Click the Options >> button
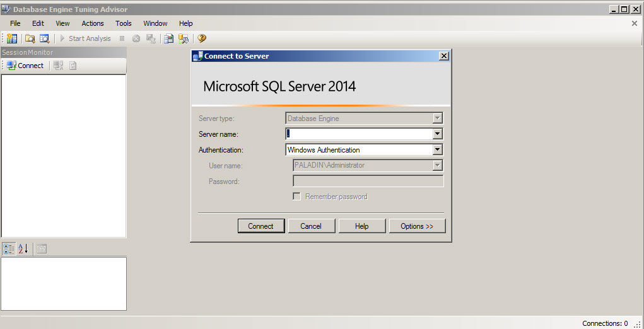 pos(417,226)
